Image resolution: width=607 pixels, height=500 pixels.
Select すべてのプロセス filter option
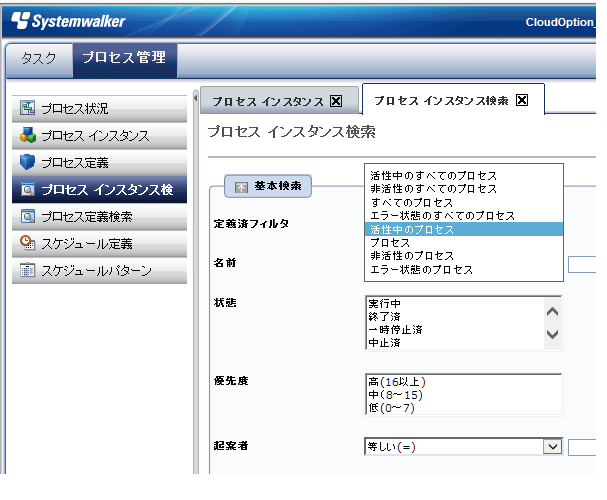click(464, 202)
